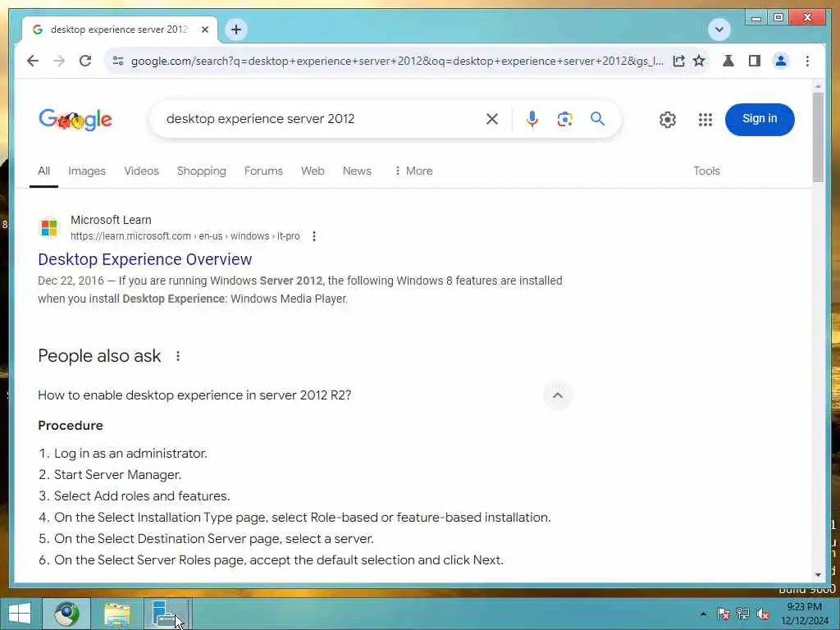Click the Chrome taskbar icon
The height and width of the screenshot is (630, 840).
coord(66,614)
